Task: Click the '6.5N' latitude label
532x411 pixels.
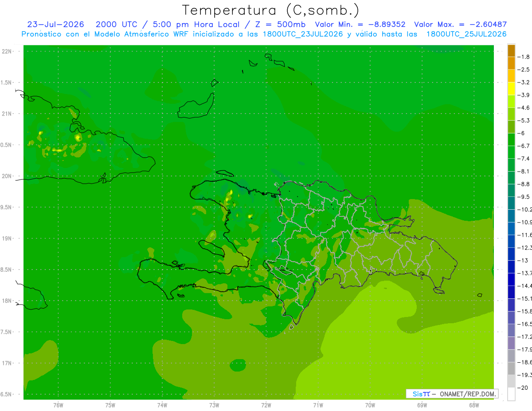Action: click(7, 394)
